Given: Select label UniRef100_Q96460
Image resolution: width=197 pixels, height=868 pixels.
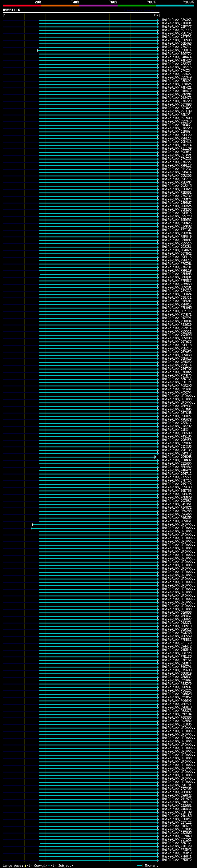Looking at the screenshot, I should pos(177,514).
